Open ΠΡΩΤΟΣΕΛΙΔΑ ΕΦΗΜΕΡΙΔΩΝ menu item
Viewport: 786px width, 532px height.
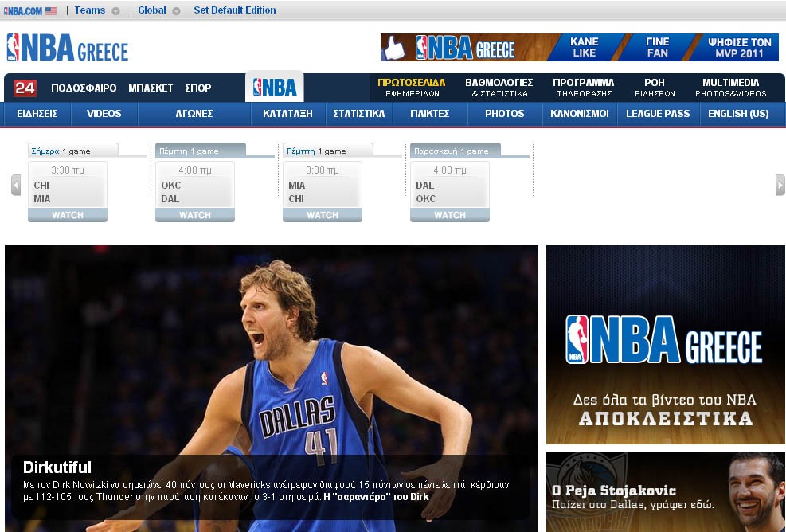(412, 88)
